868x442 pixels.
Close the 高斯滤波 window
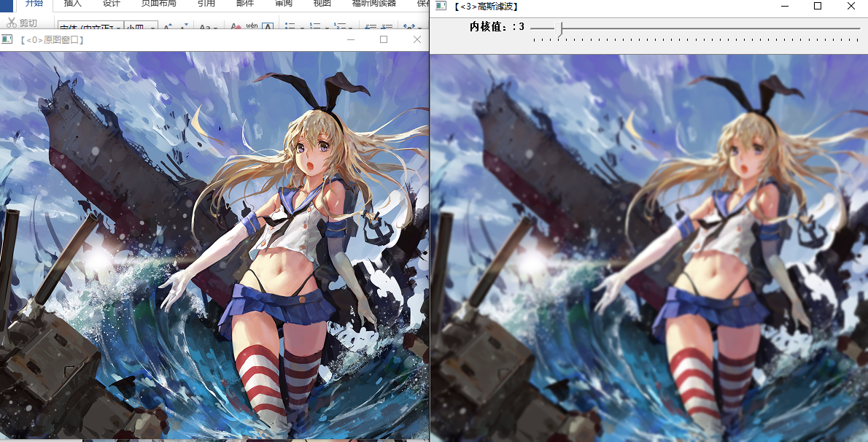click(850, 6)
